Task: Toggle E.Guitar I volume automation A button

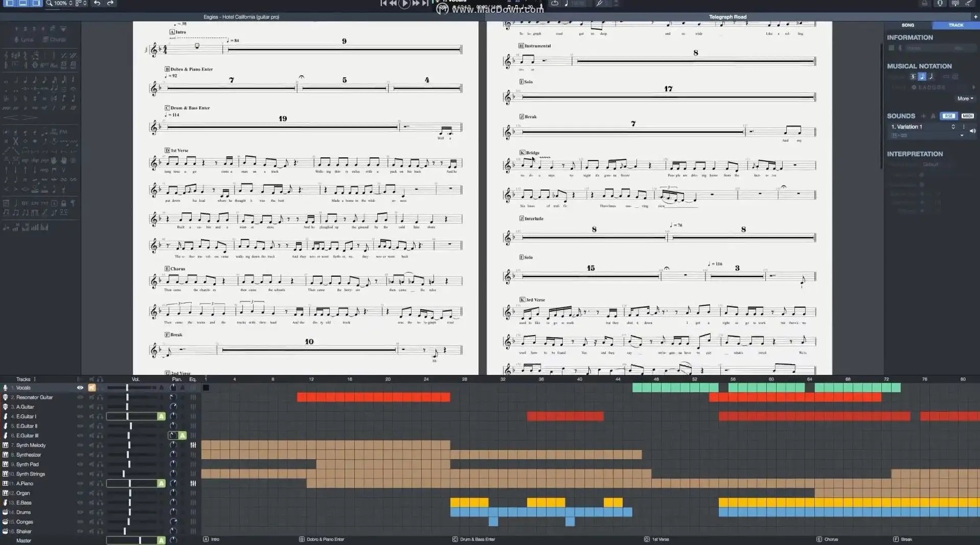Action: (x=162, y=416)
